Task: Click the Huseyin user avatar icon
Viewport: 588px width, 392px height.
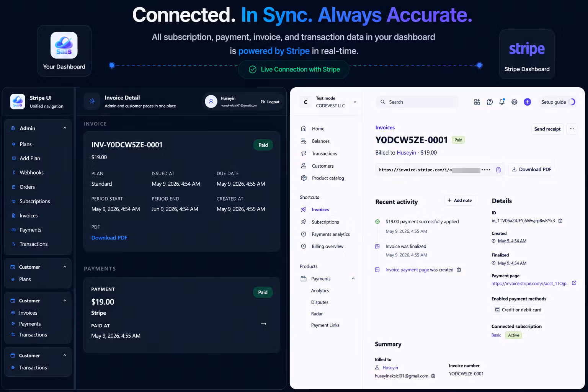Action: click(211, 101)
